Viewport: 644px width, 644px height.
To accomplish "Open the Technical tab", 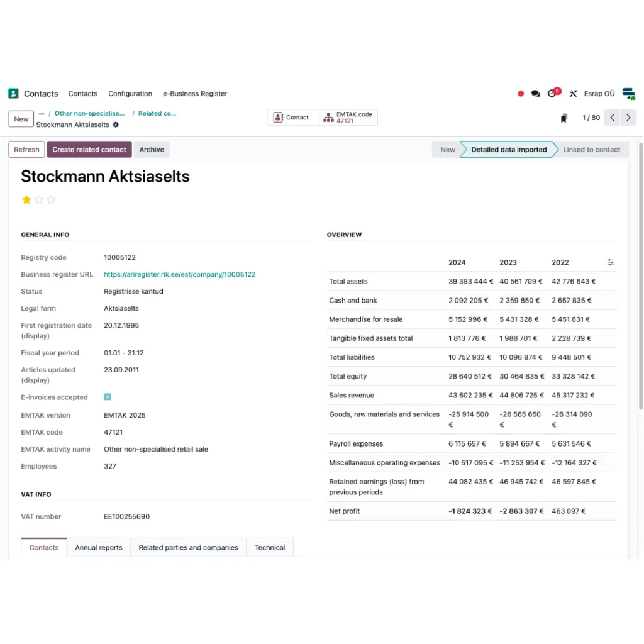I will pos(269,548).
